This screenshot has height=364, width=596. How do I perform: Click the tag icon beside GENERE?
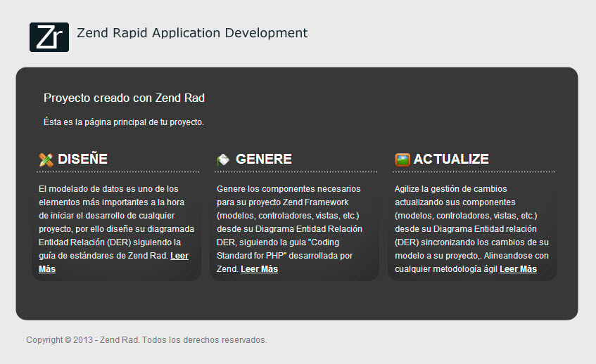(223, 160)
